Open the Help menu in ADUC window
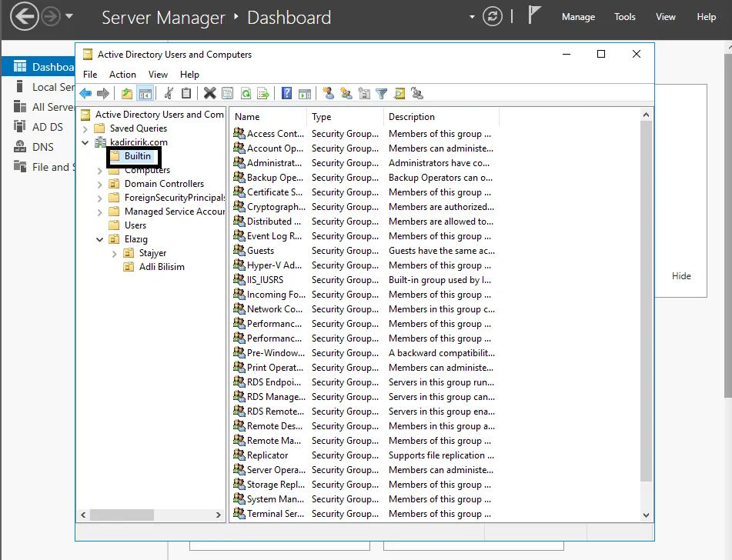 click(189, 74)
